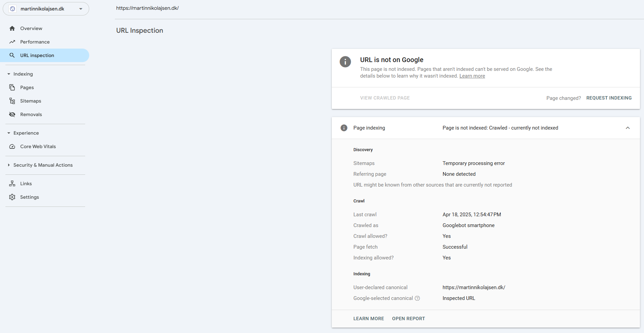
Task: Click 'Temporary processing error' sitemaps value
Action: [474, 163]
